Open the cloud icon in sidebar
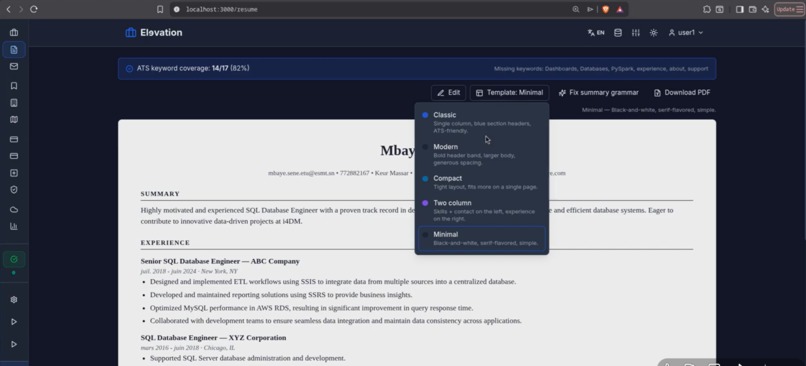This screenshot has height=366, width=806. coord(14,210)
